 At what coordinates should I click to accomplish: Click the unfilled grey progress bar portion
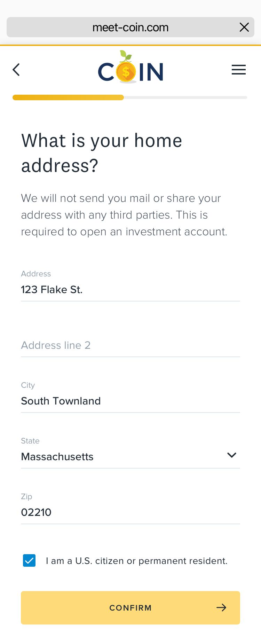[x=185, y=97]
